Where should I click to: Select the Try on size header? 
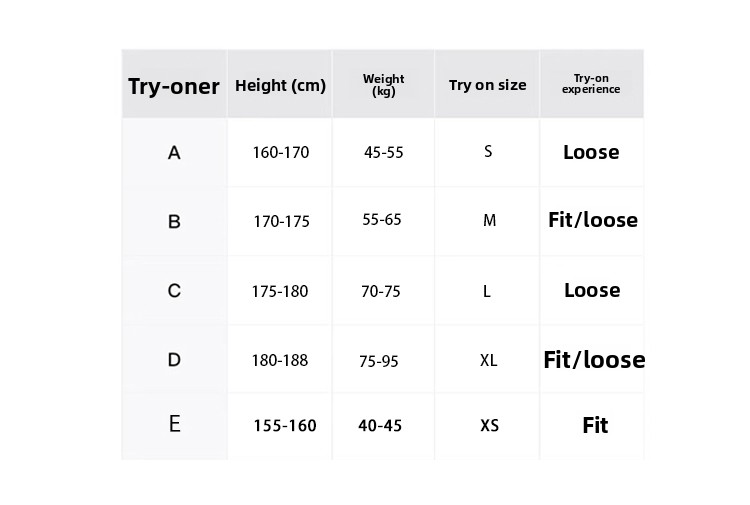click(x=487, y=85)
